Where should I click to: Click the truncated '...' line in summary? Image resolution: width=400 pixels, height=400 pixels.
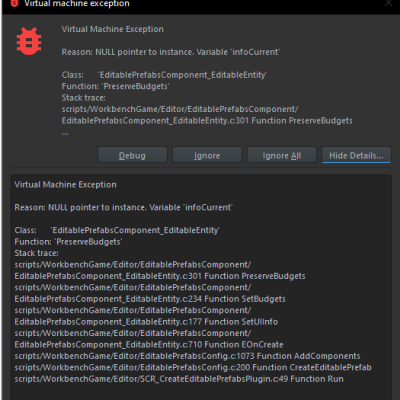(x=65, y=133)
